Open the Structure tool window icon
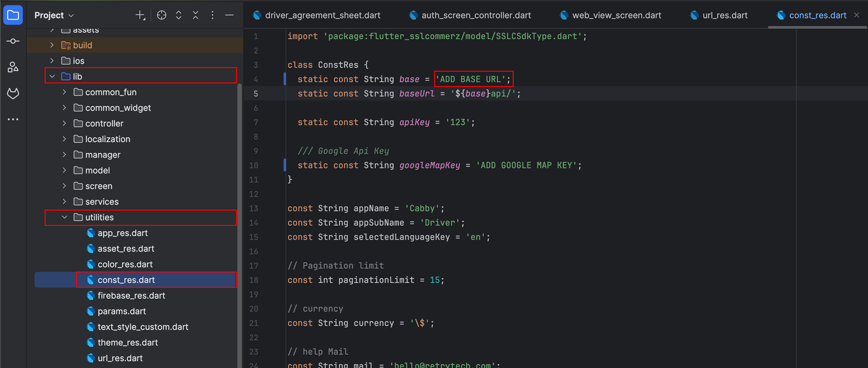868x368 pixels. point(13,67)
